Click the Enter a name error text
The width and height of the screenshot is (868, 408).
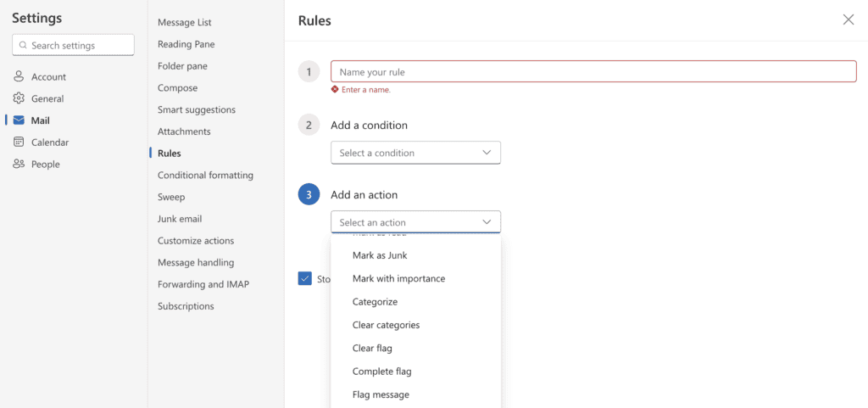pos(366,90)
